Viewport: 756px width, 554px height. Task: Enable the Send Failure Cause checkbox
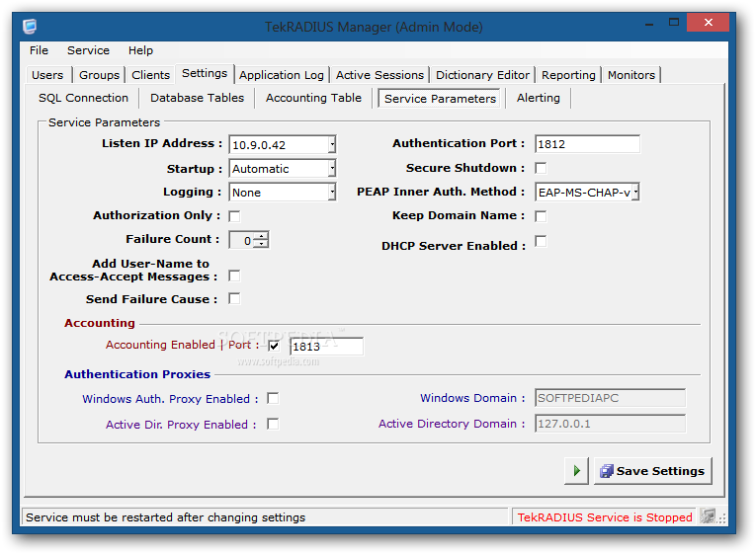pyautogui.click(x=234, y=298)
